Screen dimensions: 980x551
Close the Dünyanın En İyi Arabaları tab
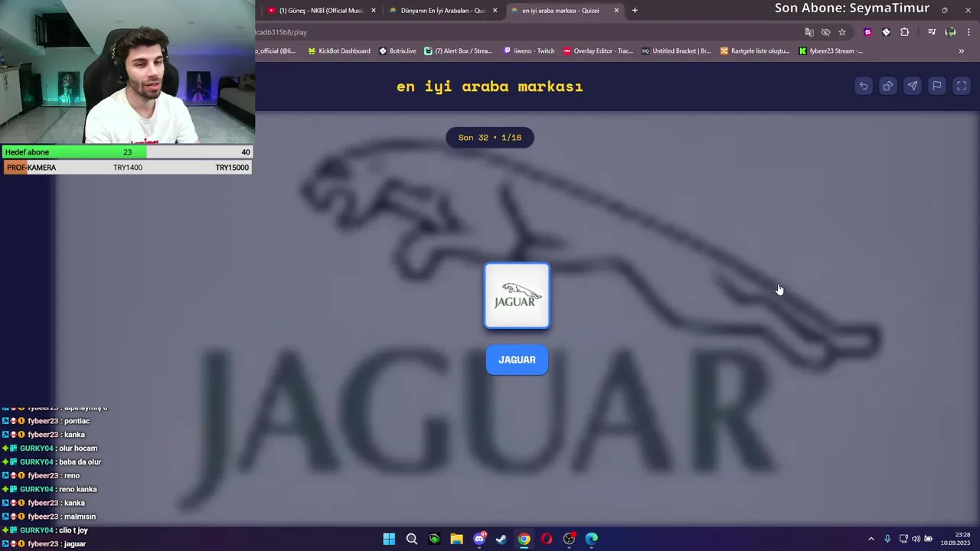(495, 11)
